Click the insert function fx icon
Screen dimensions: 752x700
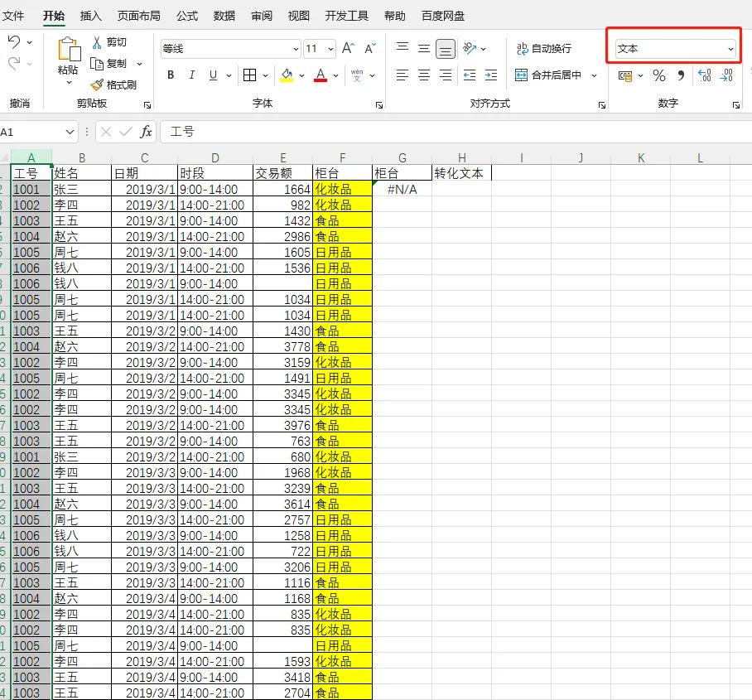pyautogui.click(x=146, y=132)
